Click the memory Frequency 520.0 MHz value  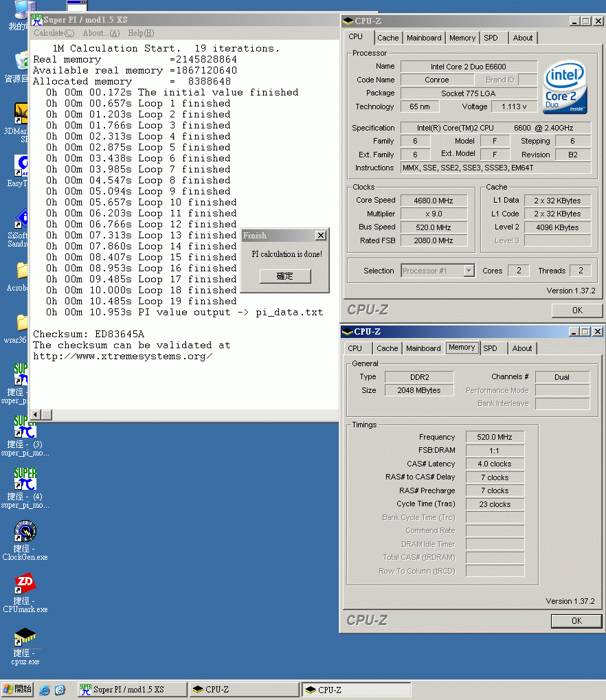pyautogui.click(x=495, y=437)
